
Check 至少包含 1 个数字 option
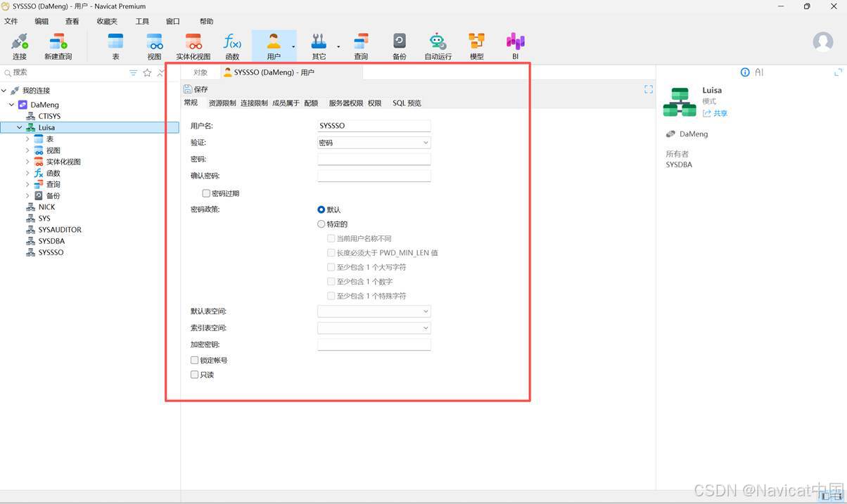pyautogui.click(x=331, y=282)
